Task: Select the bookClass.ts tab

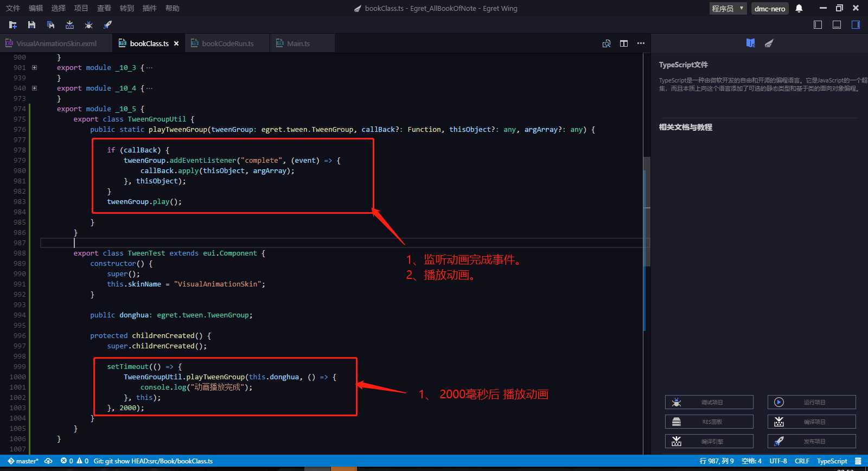Action: pyautogui.click(x=149, y=43)
